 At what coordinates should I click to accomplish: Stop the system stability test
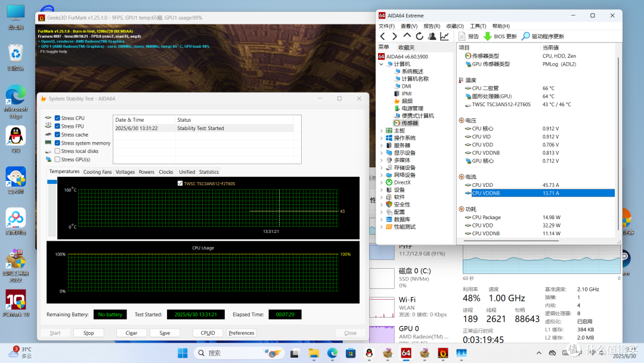click(x=89, y=333)
